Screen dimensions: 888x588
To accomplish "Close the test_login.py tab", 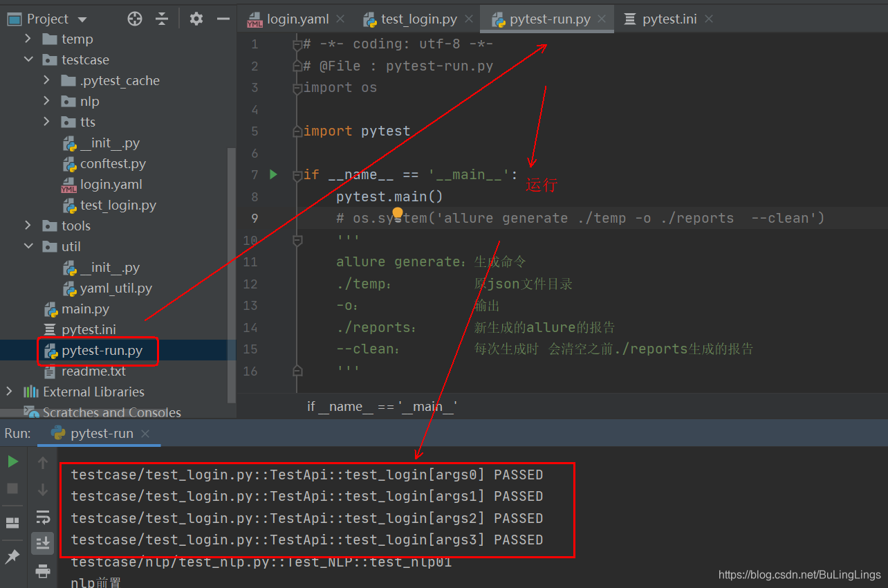I will [468, 19].
